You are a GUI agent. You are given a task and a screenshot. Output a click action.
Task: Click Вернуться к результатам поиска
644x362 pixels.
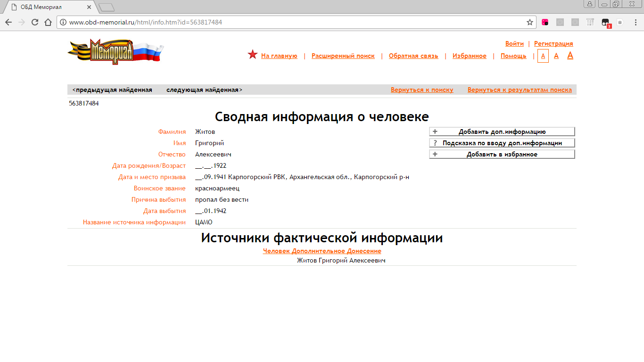[x=520, y=90]
